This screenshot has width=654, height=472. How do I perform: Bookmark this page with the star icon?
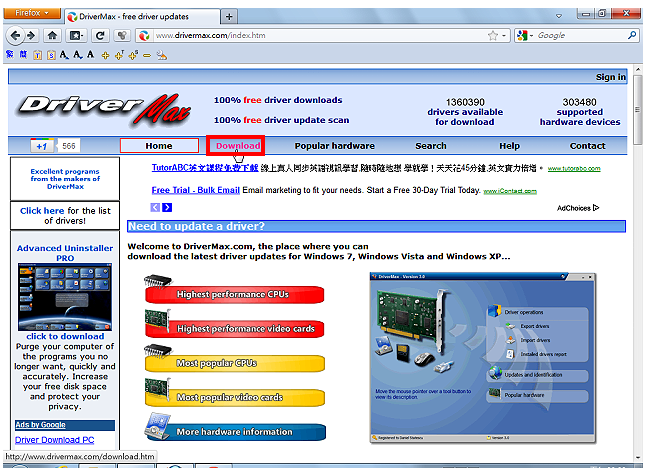click(x=493, y=35)
